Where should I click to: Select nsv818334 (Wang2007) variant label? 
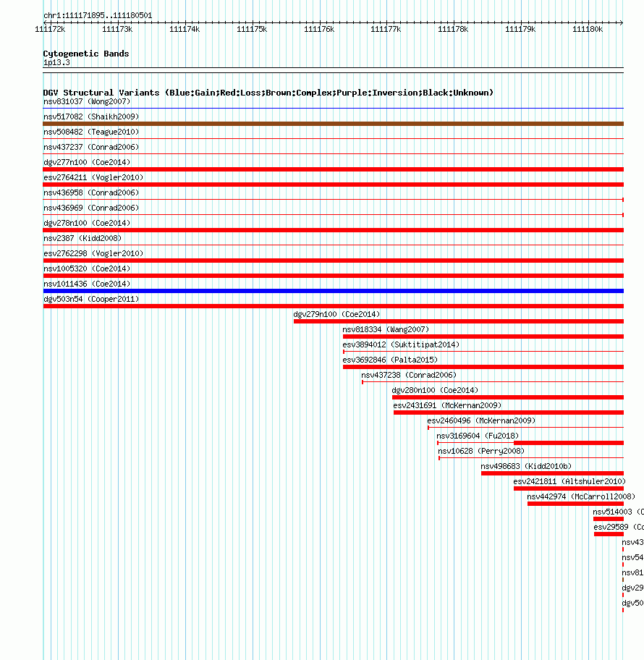[386, 329]
